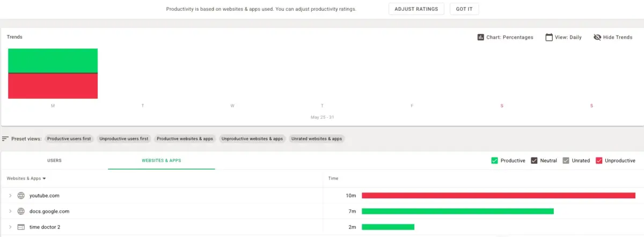Open the Chart: Percentages selector
The height and width of the screenshot is (237, 644).
point(505,37)
